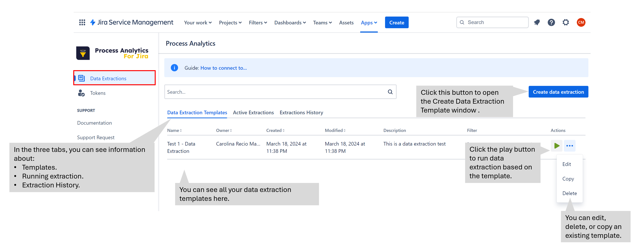
Task: Click owner Carolina Recio Ma... cell
Action: click(238, 144)
